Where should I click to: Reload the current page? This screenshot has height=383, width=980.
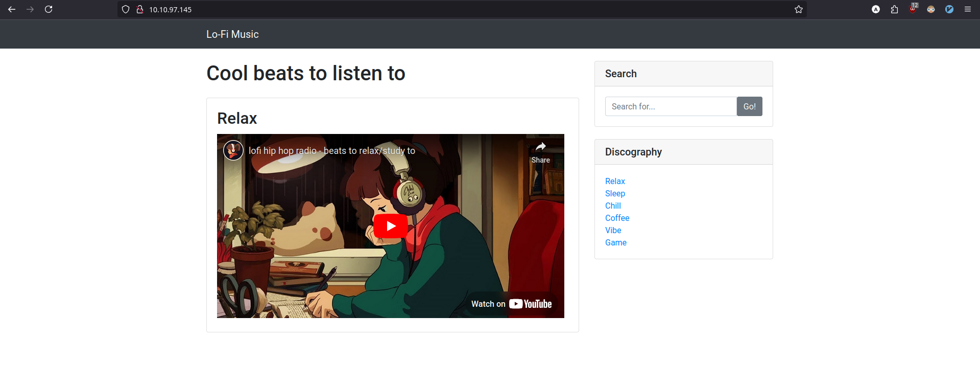click(x=49, y=9)
